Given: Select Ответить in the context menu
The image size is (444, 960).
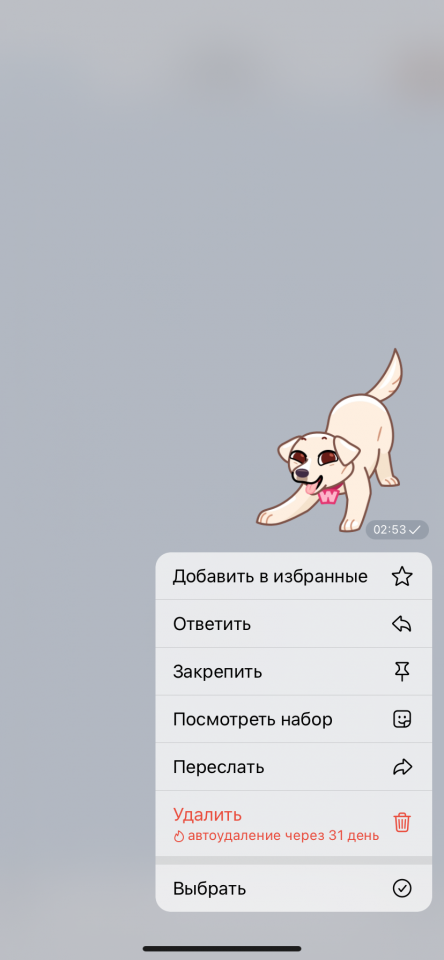Looking at the screenshot, I should pos(294,624).
